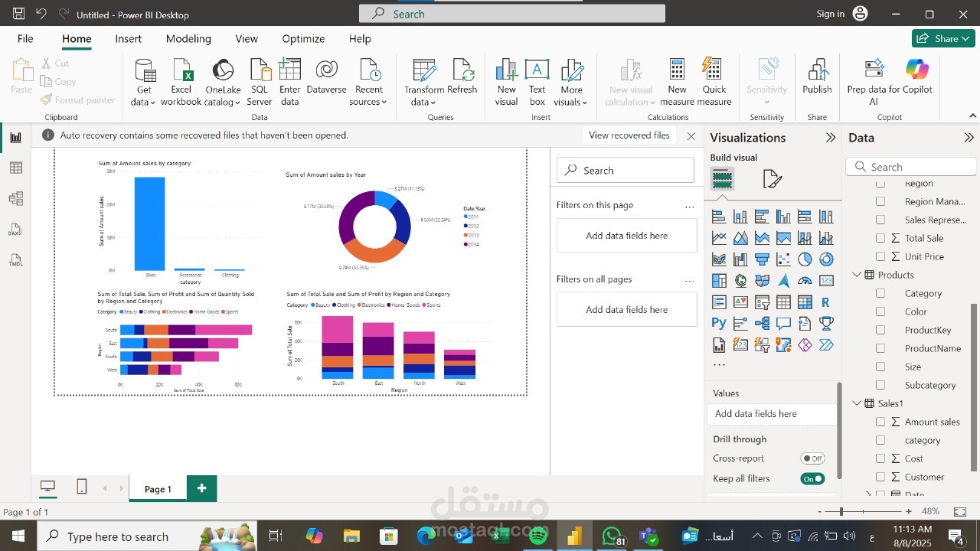This screenshot has height=551, width=980.
Task: Insert an Area chart visual
Action: coord(740,238)
